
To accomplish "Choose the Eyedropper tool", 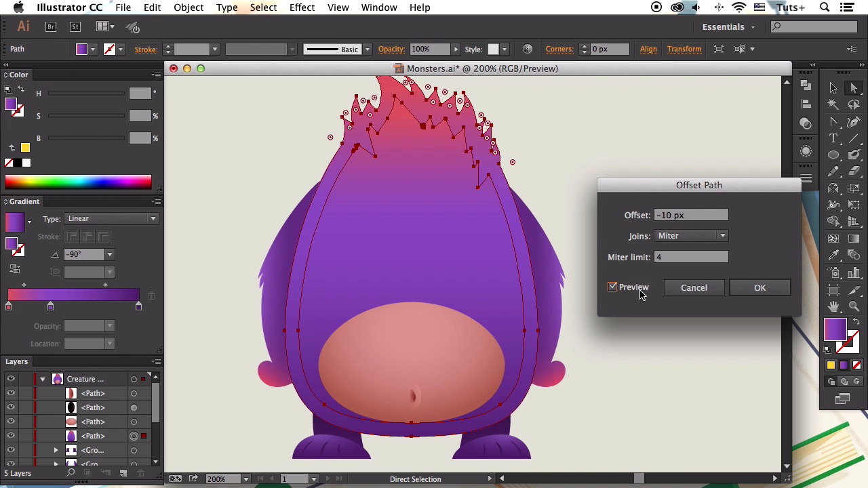I will (833, 255).
